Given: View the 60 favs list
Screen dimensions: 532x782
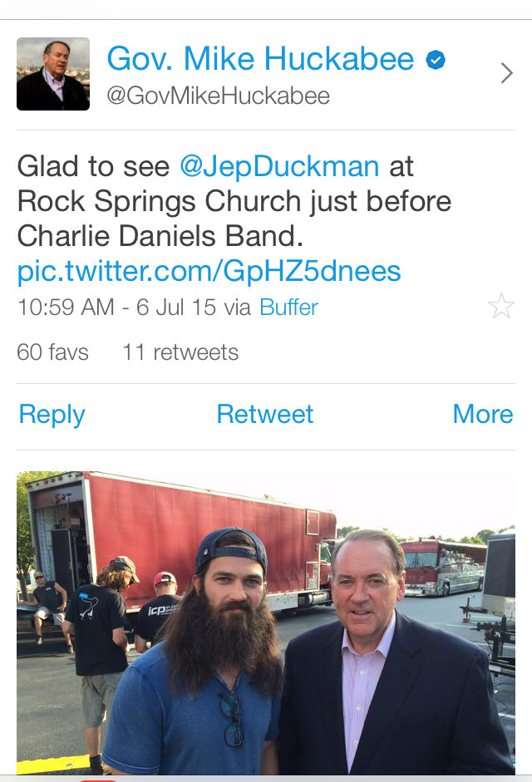Looking at the screenshot, I should click(x=52, y=352).
